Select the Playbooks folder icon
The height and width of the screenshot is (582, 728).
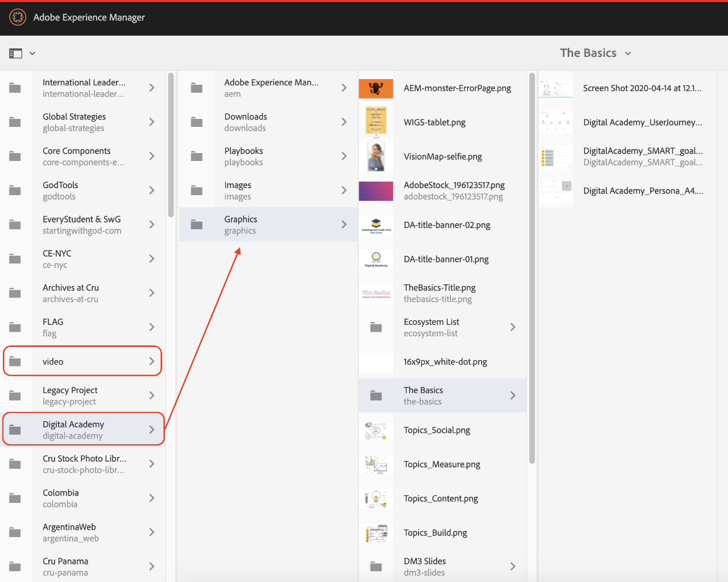[x=197, y=156]
